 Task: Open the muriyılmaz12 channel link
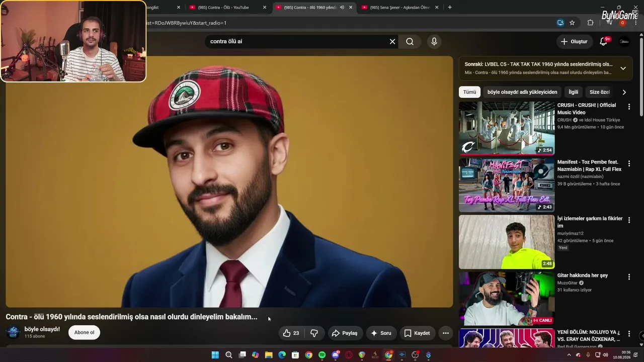click(571, 233)
